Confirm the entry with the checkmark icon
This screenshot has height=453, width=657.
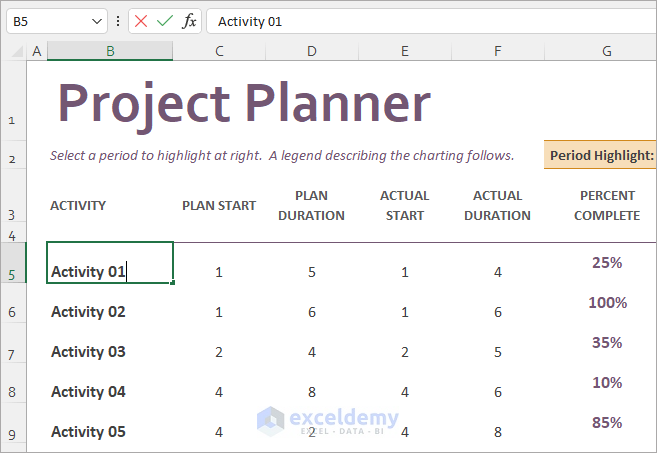tap(165, 21)
